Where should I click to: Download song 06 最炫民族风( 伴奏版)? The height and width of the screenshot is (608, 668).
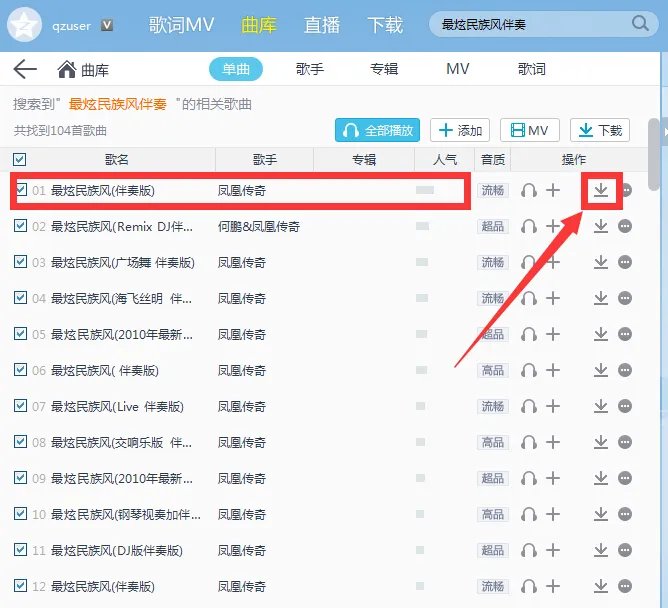[601, 370]
